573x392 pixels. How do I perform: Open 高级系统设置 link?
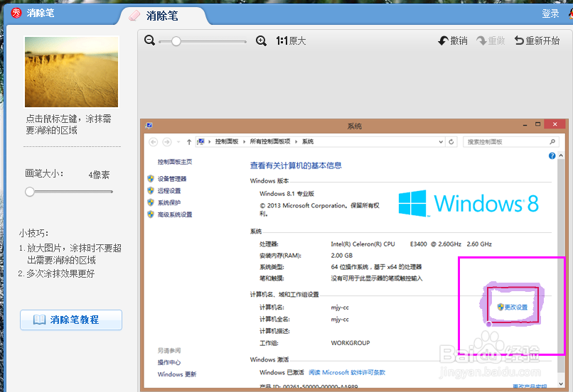(x=175, y=214)
